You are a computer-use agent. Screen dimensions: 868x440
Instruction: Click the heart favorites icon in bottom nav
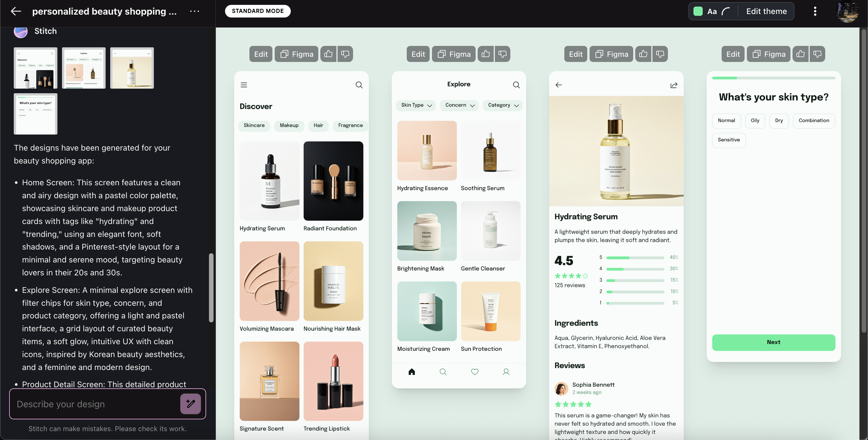click(x=474, y=372)
